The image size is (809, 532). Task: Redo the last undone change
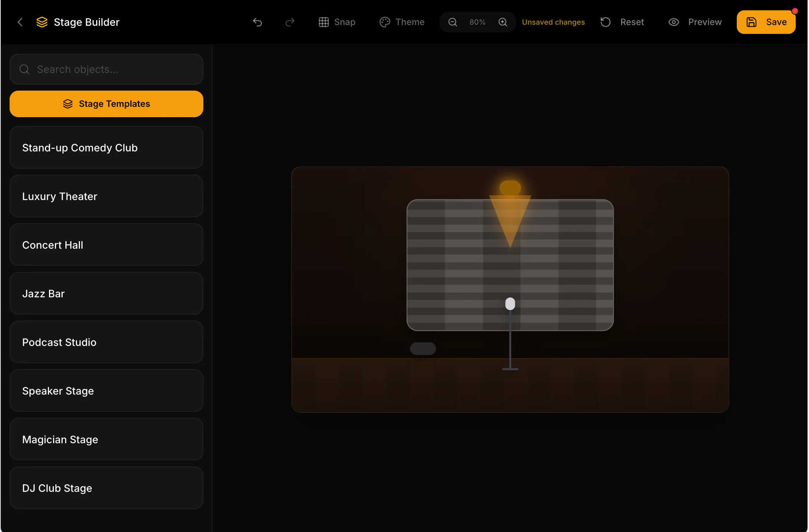tap(290, 22)
